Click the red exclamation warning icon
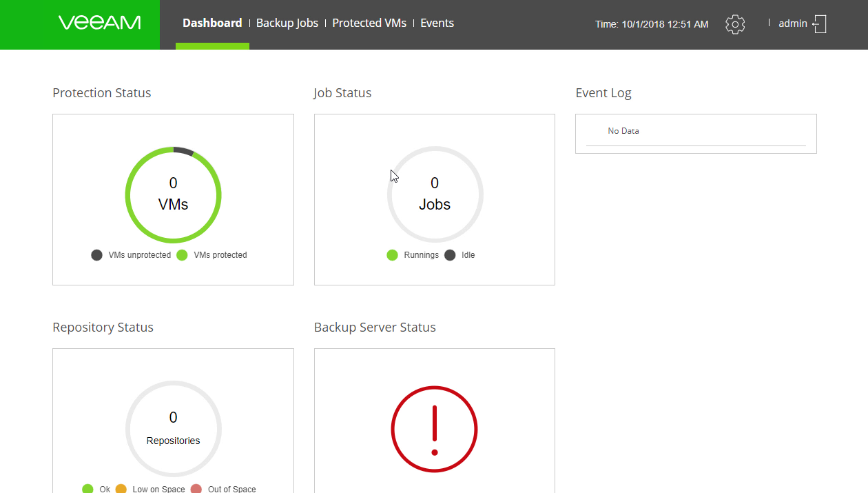The width and height of the screenshot is (868, 493). click(435, 430)
